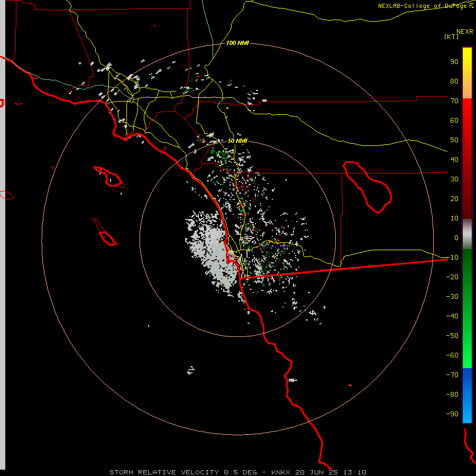476x476 pixels.
Task: Click the 20 JUN 25 date text
Action: [x=317, y=472]
